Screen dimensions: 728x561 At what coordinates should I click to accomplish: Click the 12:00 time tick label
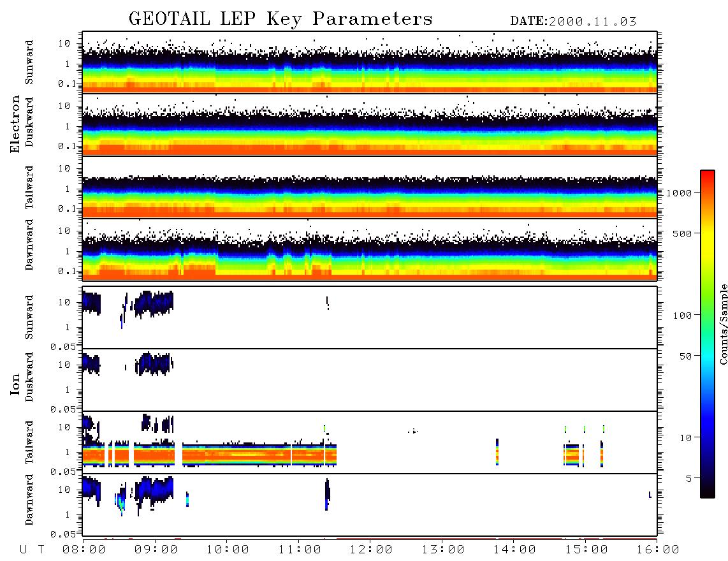pyautogui.click(x=371, y=550)
